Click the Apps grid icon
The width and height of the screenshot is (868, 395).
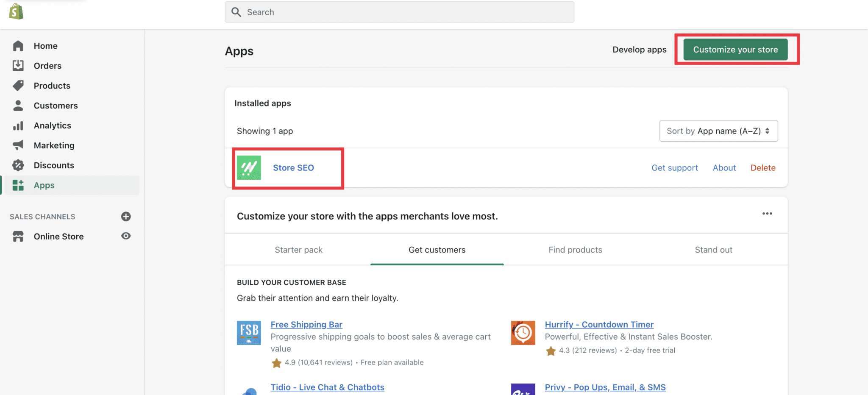[x=18, y=185]
